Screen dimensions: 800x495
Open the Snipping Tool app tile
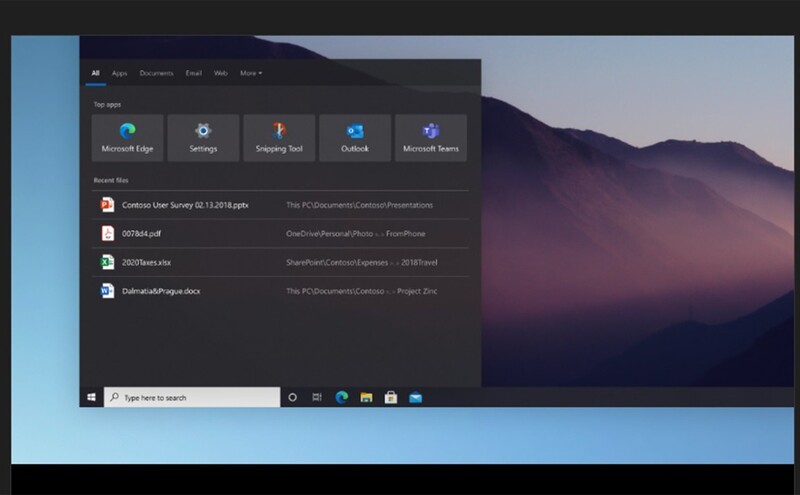(279, 137)
